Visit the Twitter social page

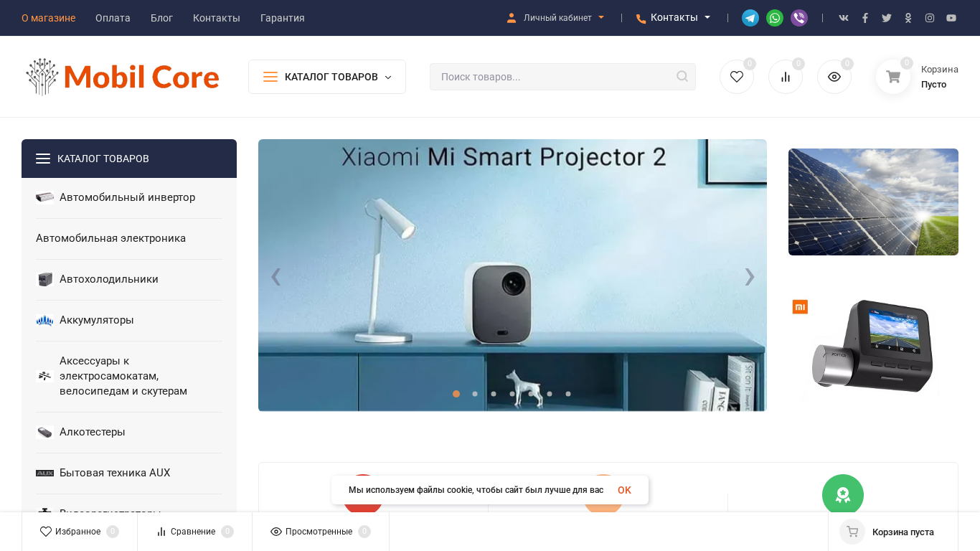tap(887, 18)
